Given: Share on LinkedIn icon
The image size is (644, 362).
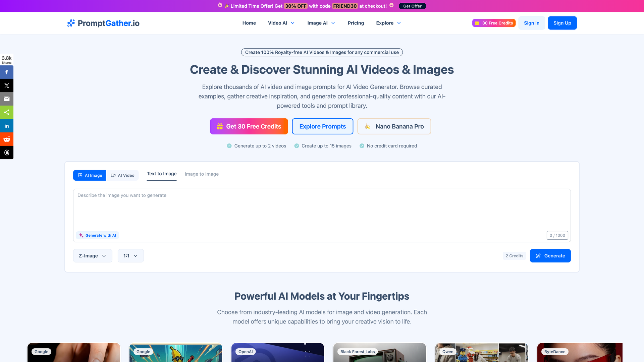Looking at the screenshot, I should (x=7, y=126).
